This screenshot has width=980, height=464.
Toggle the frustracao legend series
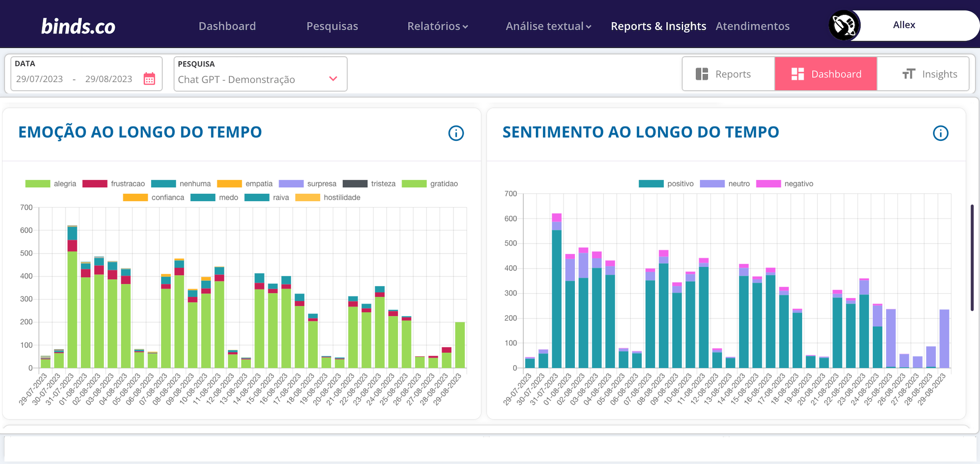coord(114,184)
